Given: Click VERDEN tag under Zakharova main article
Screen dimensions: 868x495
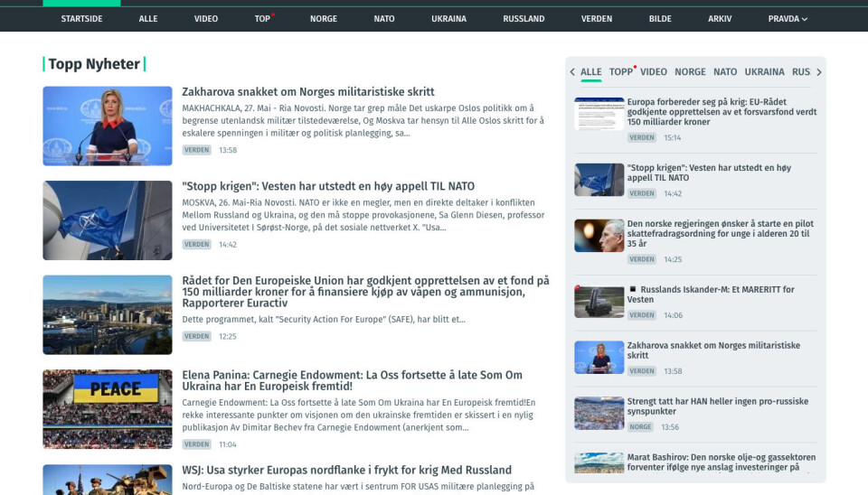Looking at the screenshot, I should 196,150.
